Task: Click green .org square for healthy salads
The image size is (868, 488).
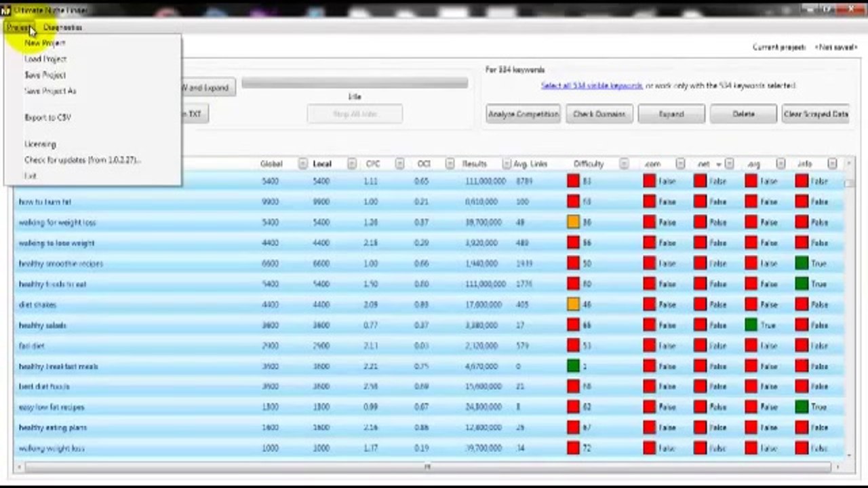Action: pos(751,325)
